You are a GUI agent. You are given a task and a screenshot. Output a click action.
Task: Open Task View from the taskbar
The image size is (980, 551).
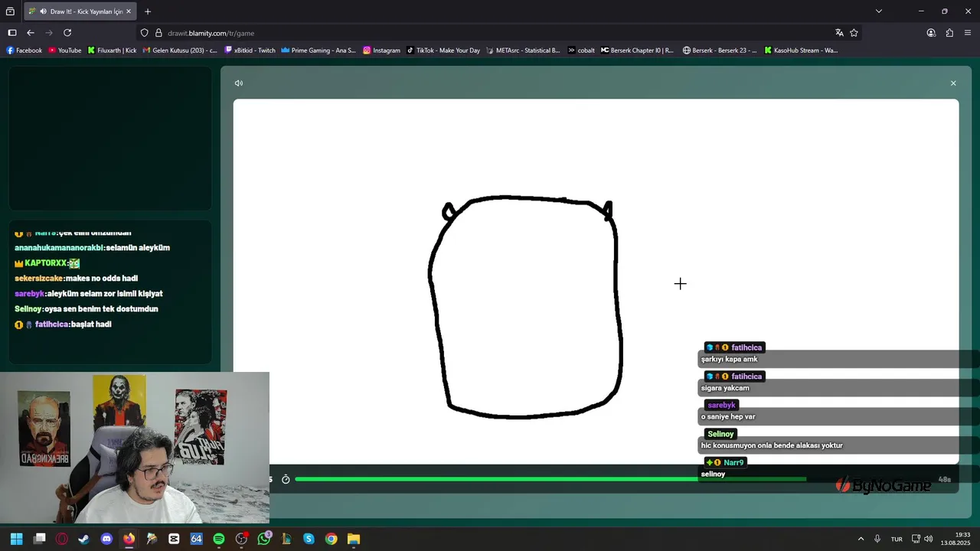[x=40, y=539]
